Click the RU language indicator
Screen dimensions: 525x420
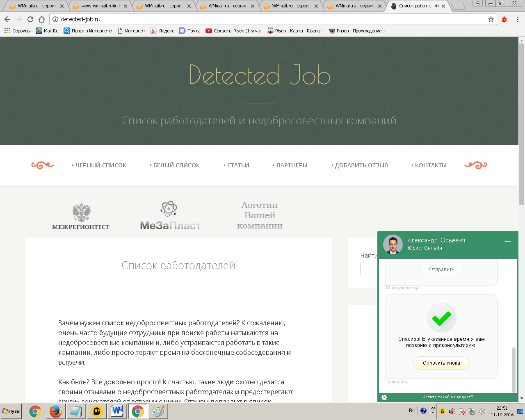(412, 411)
